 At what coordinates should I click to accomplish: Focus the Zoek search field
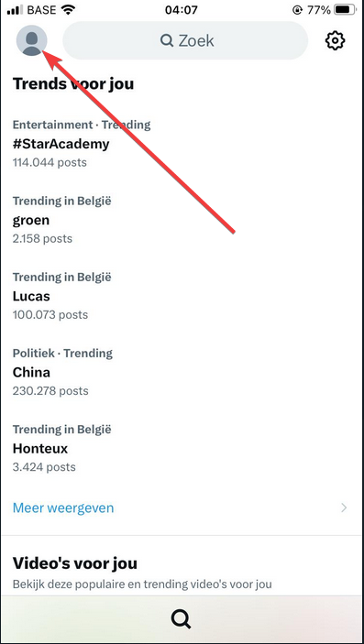[185, 40]
